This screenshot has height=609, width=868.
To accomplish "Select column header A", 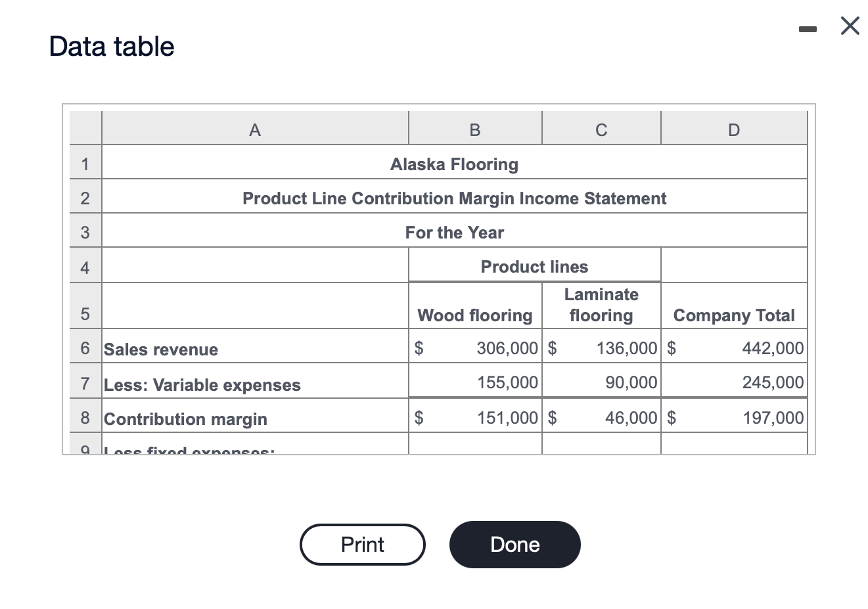I will click(254, 129).
